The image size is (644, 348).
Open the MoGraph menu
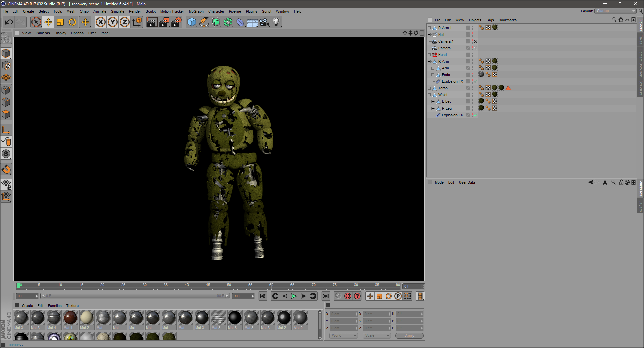point(196,11)
